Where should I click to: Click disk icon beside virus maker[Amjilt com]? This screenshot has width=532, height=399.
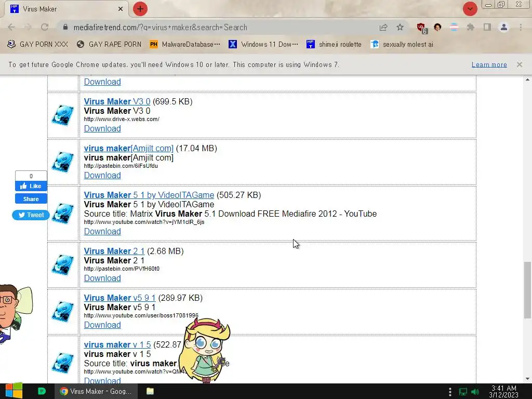pos(63,162)
